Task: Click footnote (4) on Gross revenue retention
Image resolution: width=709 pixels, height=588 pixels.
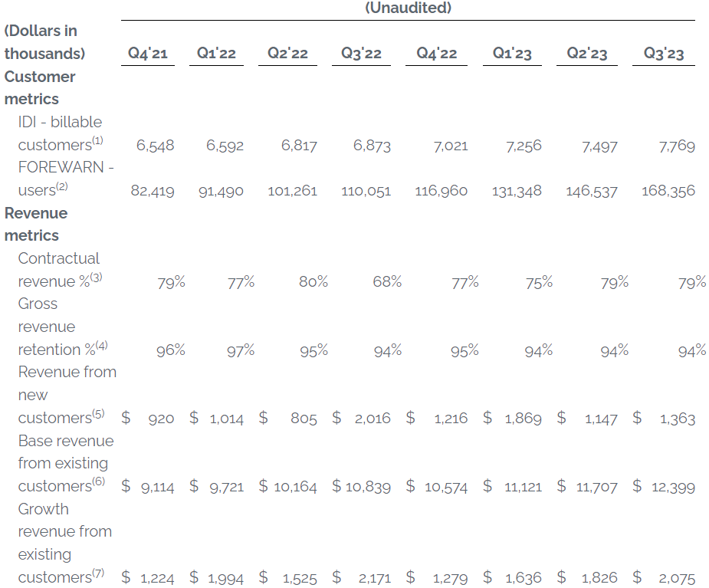Action: point(101,345)
